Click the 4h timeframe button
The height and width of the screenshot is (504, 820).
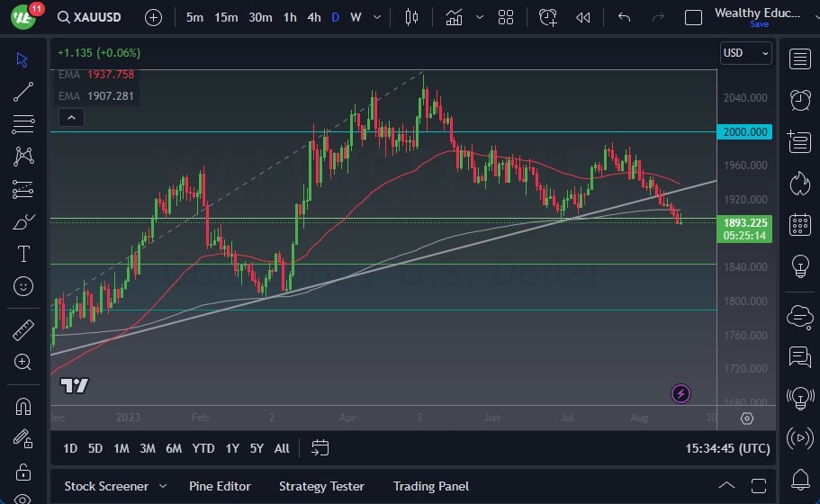pos(313,17)
